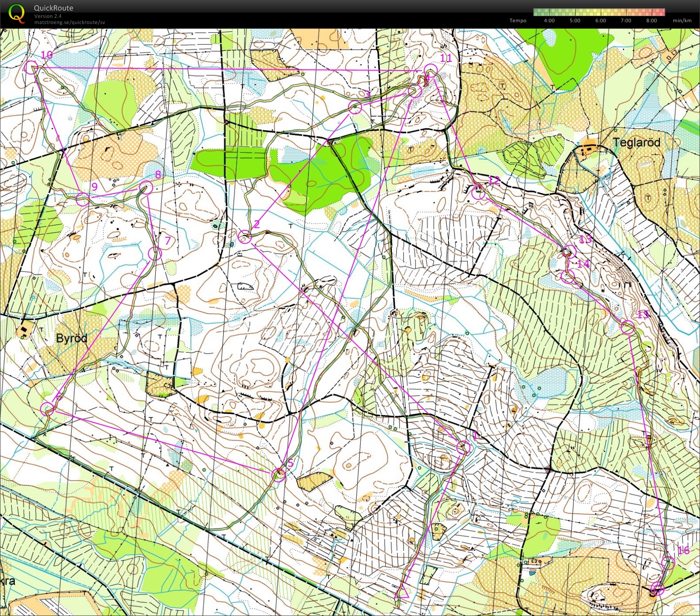The image size is (700, 616).
Task: Click control circle number 10
Action: tap(30, 67)
